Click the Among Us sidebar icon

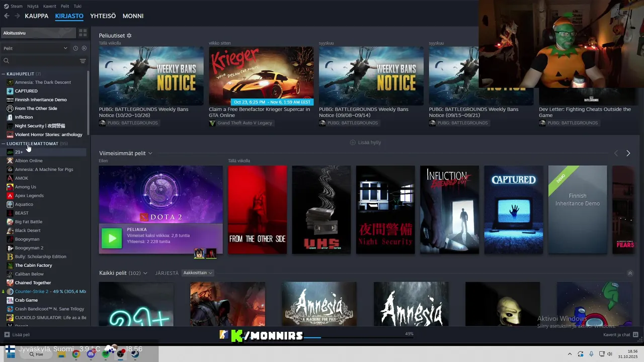tap(10, 187)
